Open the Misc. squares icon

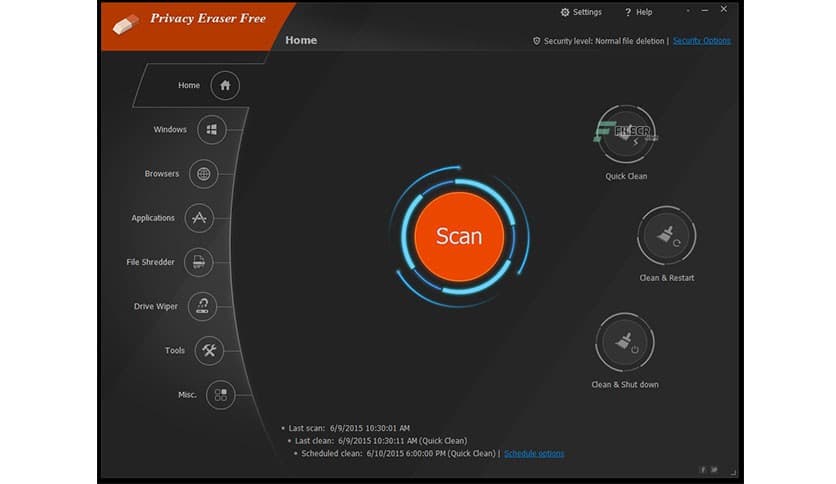[220, 395]
